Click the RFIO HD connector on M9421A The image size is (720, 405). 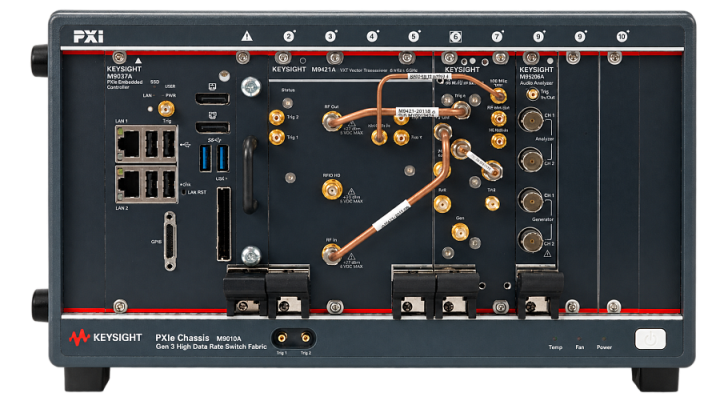(x=332, y=190)
